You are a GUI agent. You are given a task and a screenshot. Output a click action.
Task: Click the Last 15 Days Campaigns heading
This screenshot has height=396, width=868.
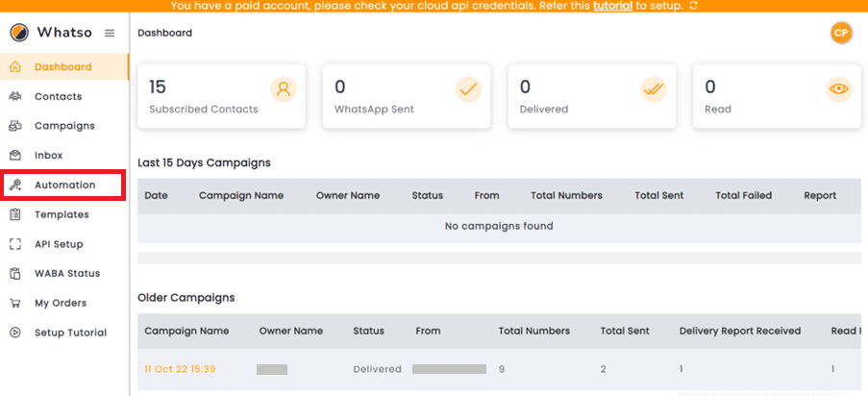(204, 162)
